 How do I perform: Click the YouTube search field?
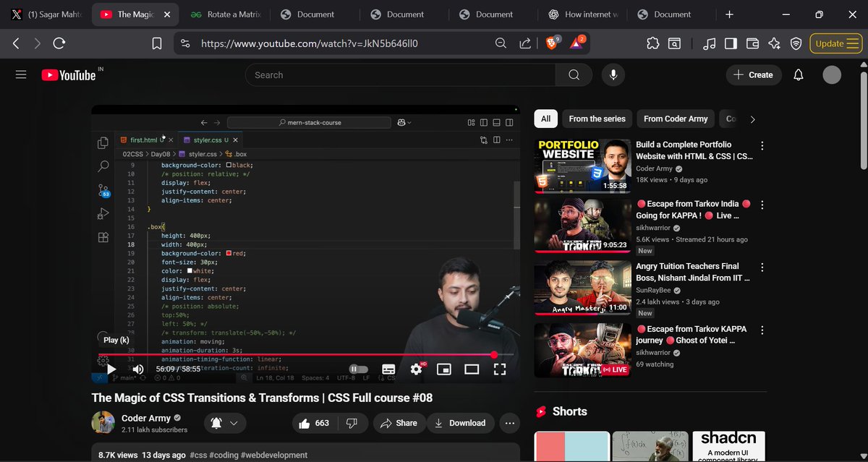pyautogui.click(x=400, y=74)
